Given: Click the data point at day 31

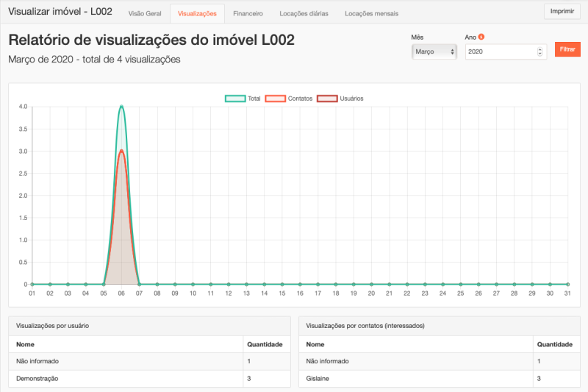Looking at the screenshot, I should tap(567, 284).
